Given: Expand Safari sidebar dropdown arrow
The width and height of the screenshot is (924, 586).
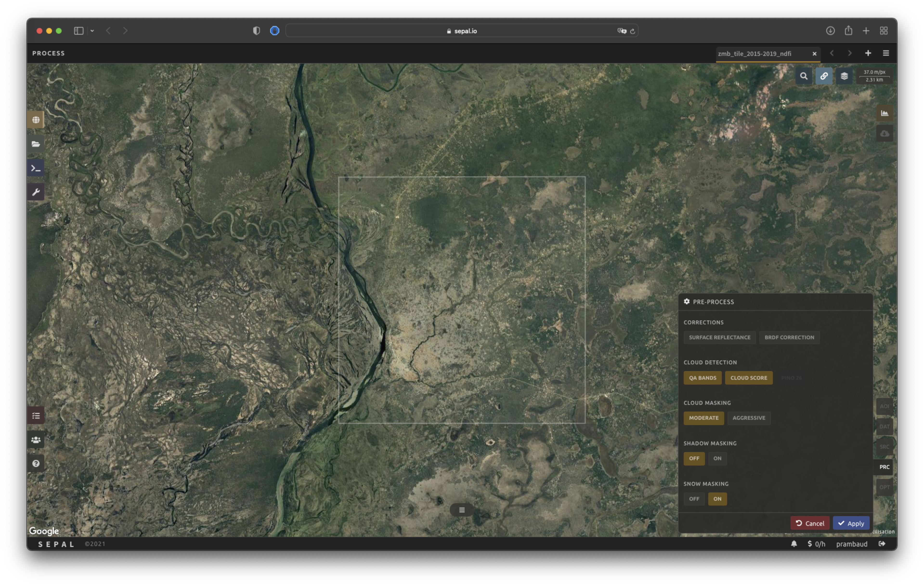Looking at the screenshot, I should click(92, 31).
